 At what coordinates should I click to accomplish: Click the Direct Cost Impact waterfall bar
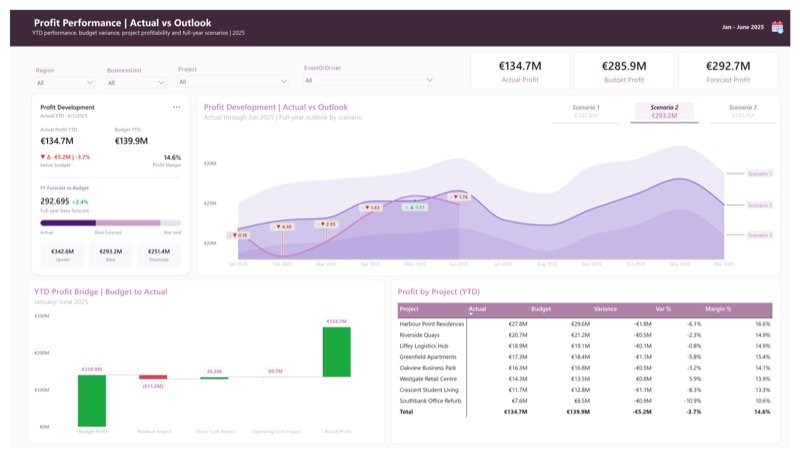[214, 378]
